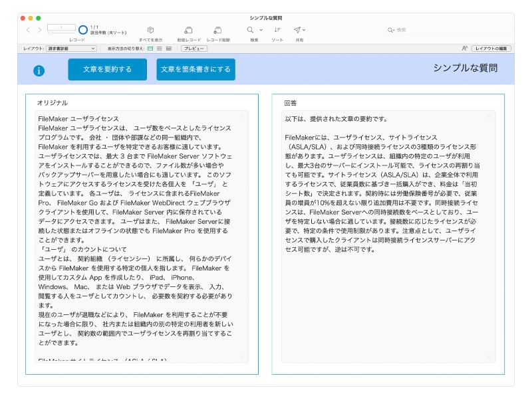This screenshot has height=400, width=532.
Task: Click the New Record (新規レコード) icon
Action: pos(189,30)
